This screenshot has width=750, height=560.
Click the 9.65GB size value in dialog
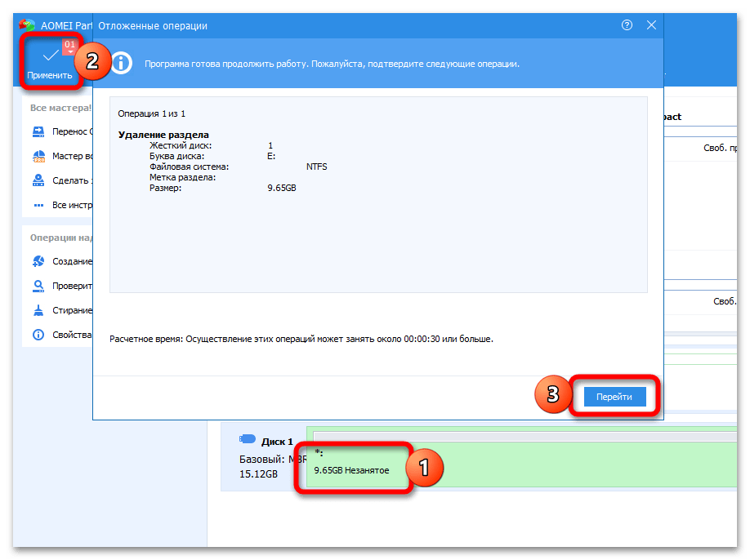[x=282, y=188]
